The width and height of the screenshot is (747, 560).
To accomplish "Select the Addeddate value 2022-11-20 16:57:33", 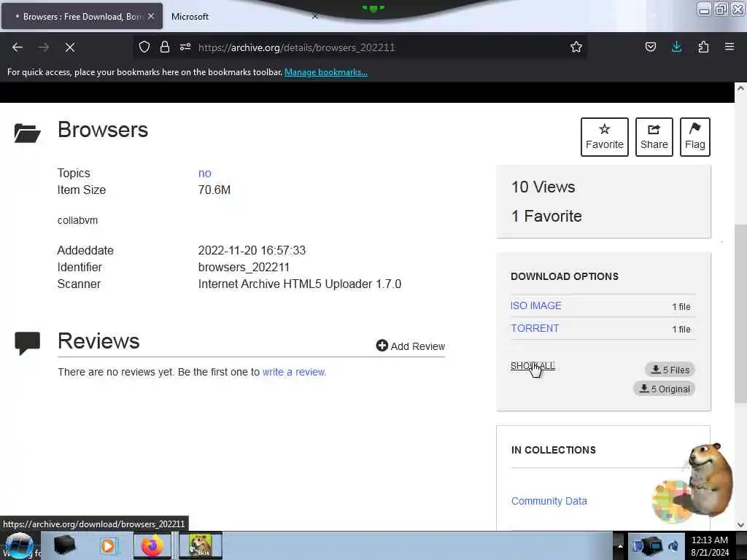I will click(x=252, y=251).
